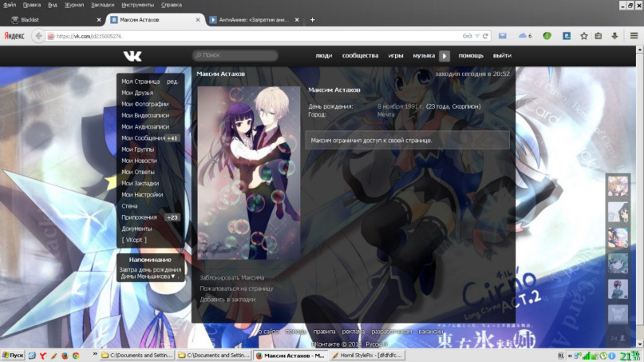Close the Blacklist tab

tap(99, 20)
